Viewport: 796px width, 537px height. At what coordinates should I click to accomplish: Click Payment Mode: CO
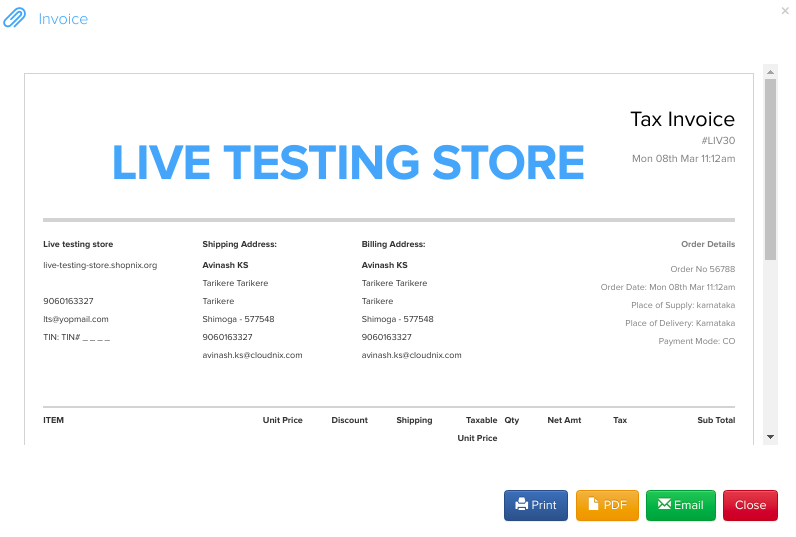click(x=696, y=341)
